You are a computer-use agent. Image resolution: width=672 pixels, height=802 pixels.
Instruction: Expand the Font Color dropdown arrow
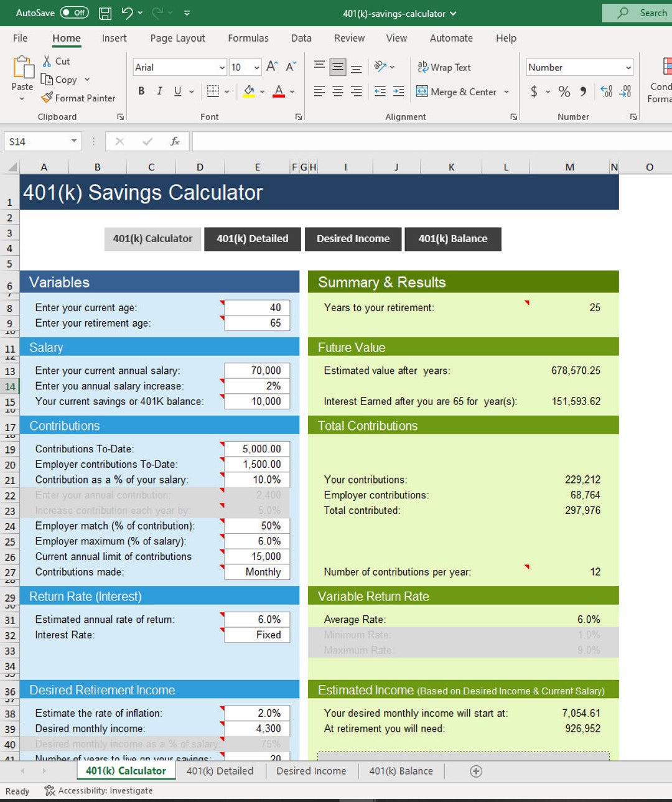click(x=292, y=91)
